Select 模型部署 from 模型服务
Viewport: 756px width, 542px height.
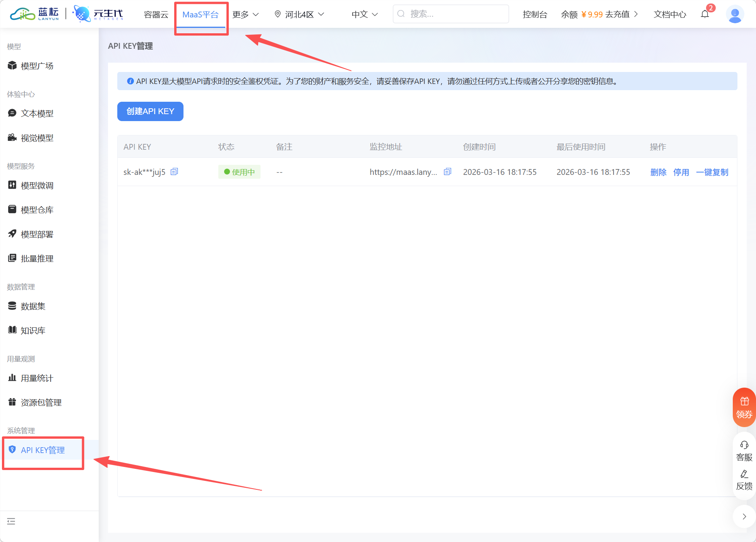[37, 234]
